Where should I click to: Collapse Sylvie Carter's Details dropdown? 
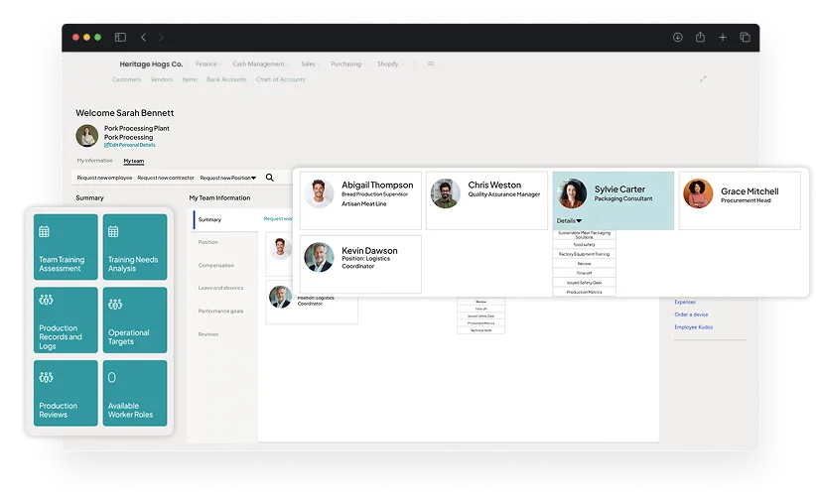coord(569,221)
